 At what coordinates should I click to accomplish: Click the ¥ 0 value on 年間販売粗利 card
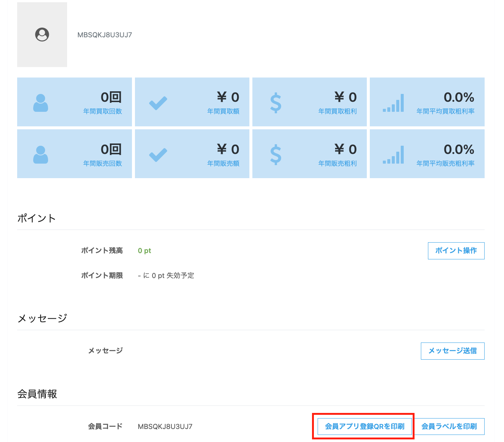346,149
